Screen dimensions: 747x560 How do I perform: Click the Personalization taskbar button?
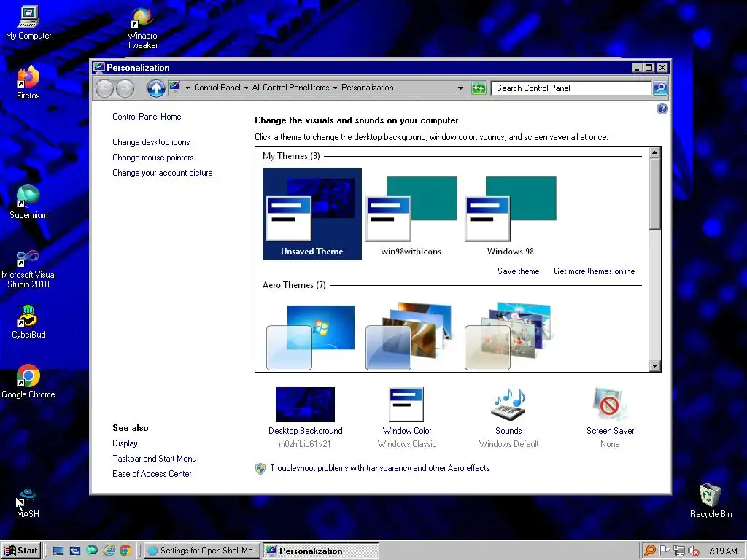click(321, 551)
